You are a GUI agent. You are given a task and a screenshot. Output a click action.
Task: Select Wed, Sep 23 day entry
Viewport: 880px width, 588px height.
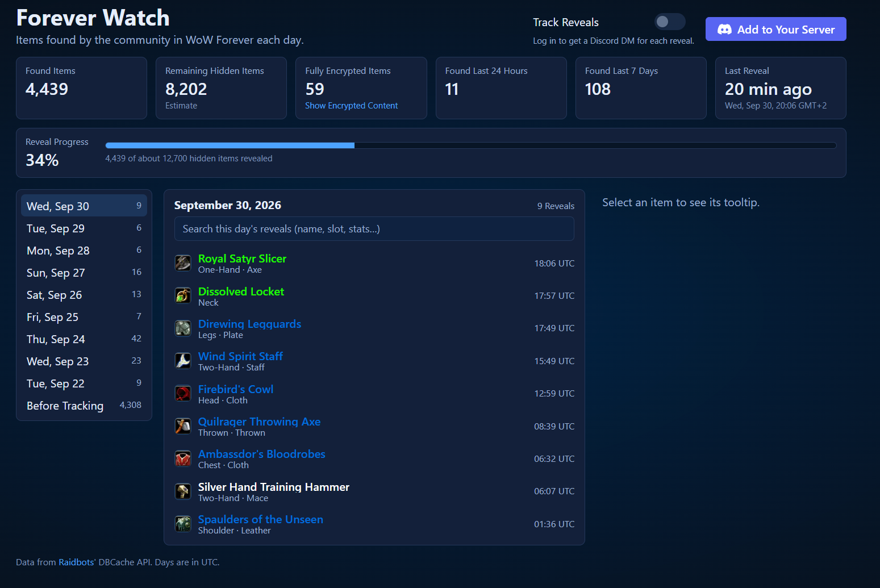(84, 361)
